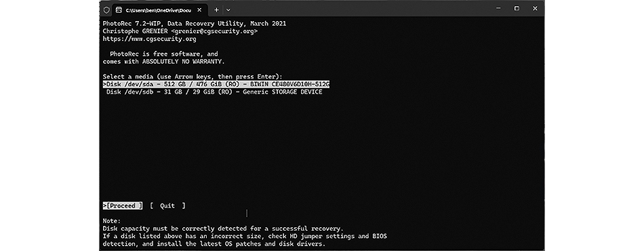Click the 'PhotoRec is free software, and' line
The width and height of the screenshot is (644, 251).
164,54
